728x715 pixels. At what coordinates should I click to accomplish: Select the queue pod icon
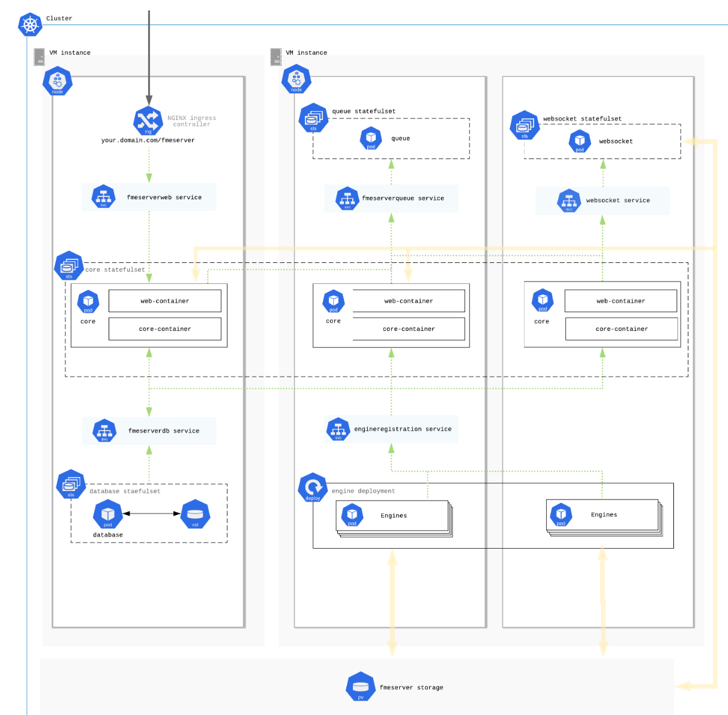[x=371, y=139]
